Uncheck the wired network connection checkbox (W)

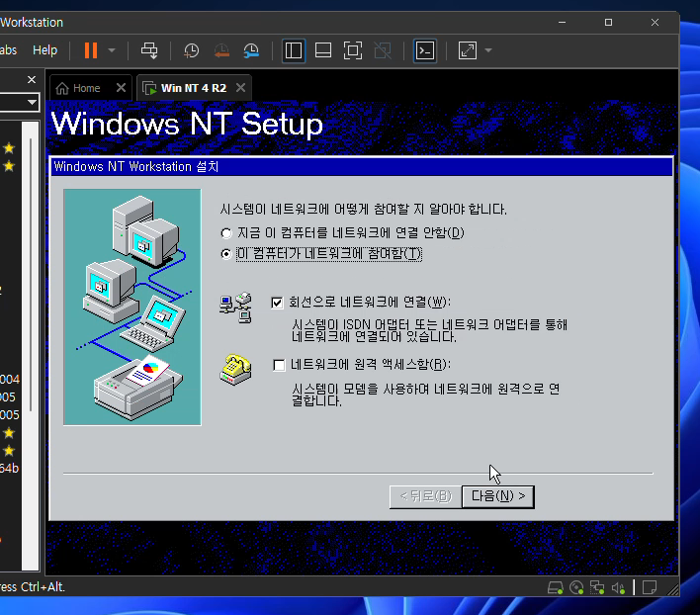tap(277, 303)
